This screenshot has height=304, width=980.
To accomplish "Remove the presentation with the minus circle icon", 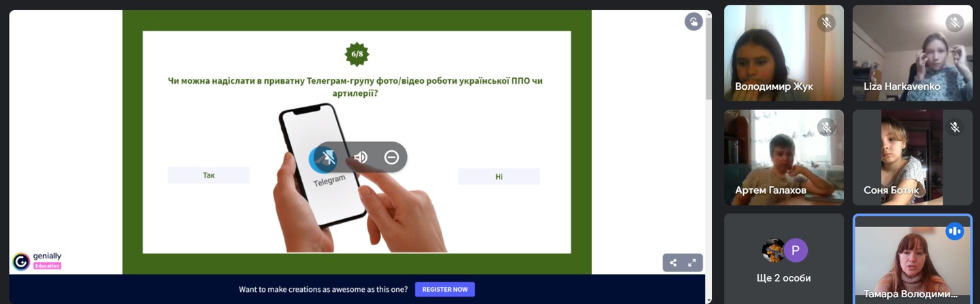I will click(x=391, y=157).
